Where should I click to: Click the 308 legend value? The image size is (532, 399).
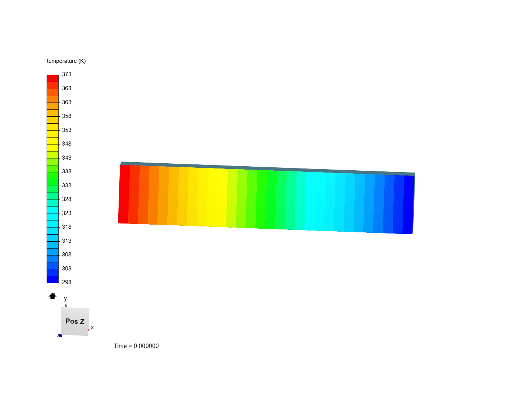tap(66, 255)
